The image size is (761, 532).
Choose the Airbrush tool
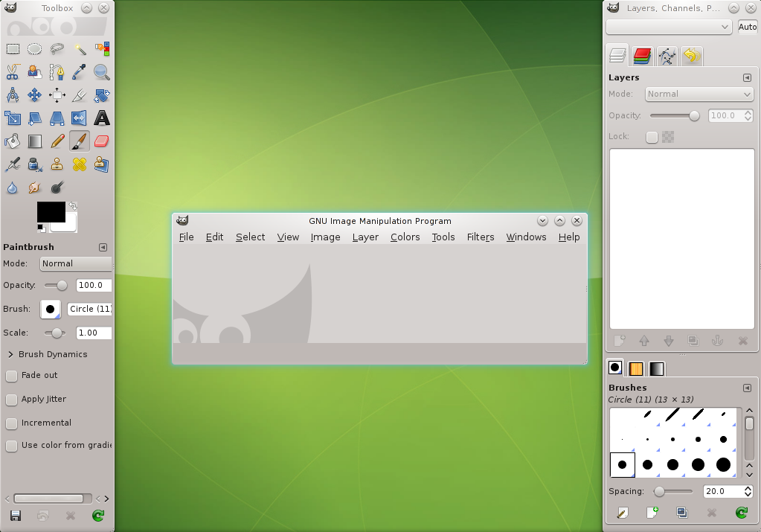click(x=13, y=164)
